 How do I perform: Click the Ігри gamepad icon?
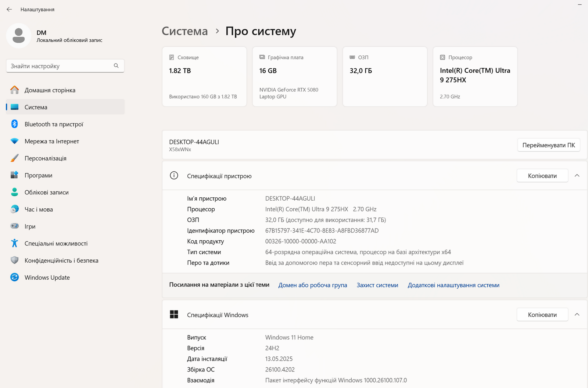coord(15,226)
